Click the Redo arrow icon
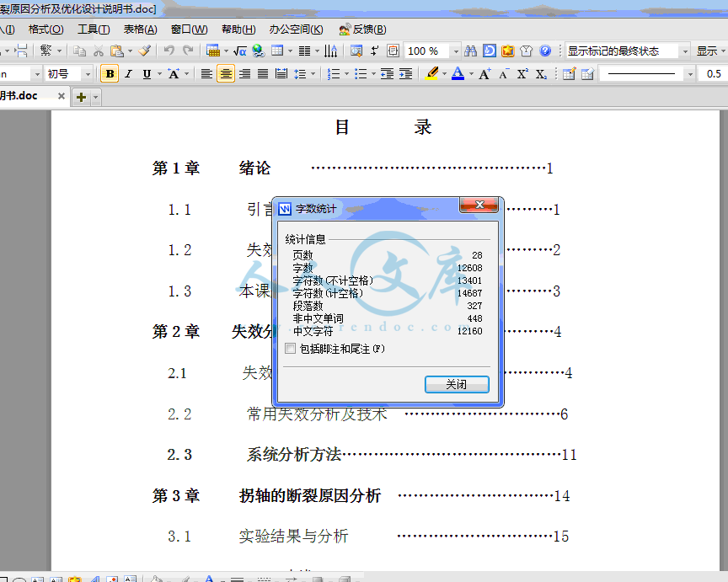Image resolution: width=728 pixels, height=582 pixels. [188, 51]
